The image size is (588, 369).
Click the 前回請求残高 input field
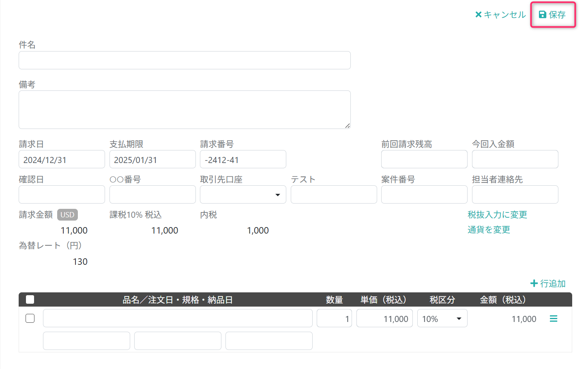point(424,159)
